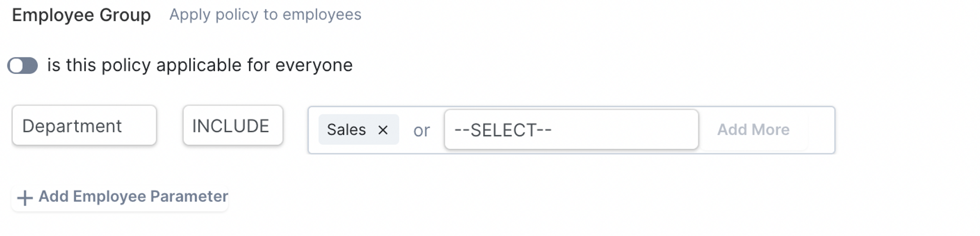
Task: Open the Department parameter dropdown
Action: [x=84, y=125]
